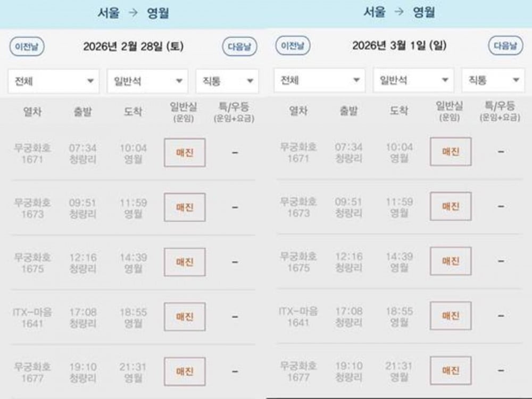Select sold-out 09:51 무궁화호 1673 on March 1
Viewport: 532px width, 399px height.
pyautogui.click(x=451, y=206)
